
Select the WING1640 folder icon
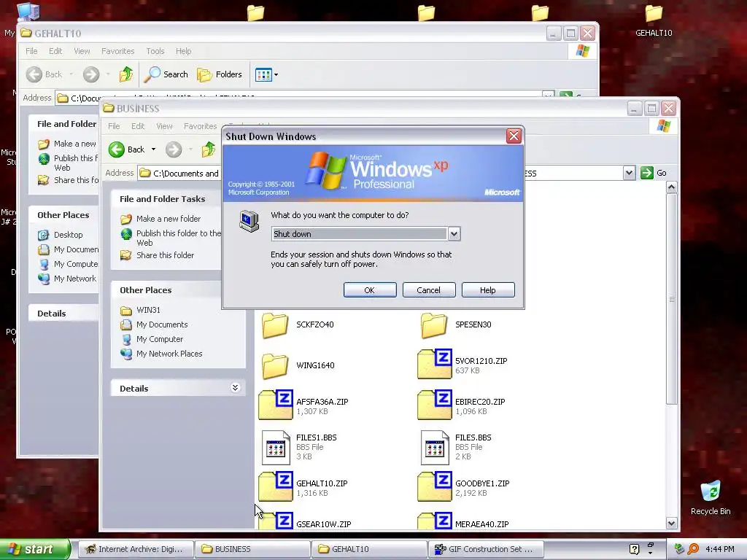point(275,366)
